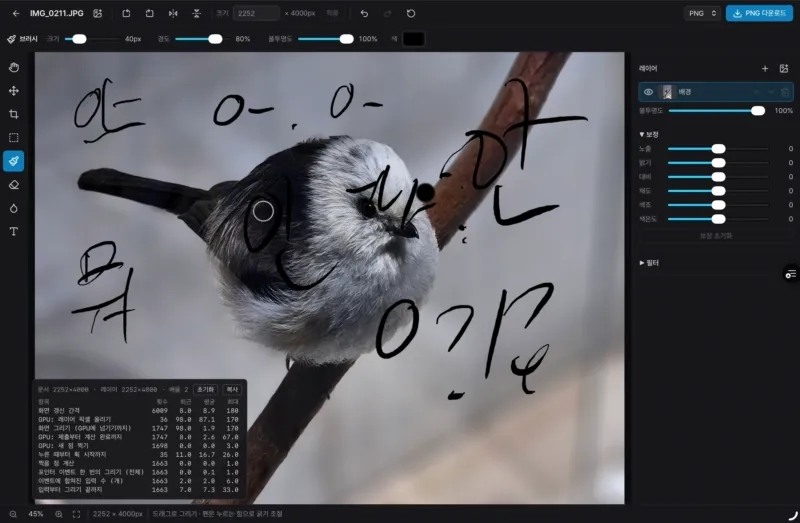Redo the undone action

388,14
